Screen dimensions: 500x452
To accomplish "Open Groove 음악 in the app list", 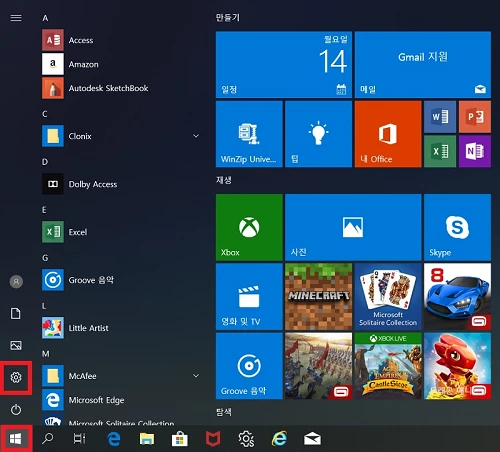I will click(x=120, y=280).
